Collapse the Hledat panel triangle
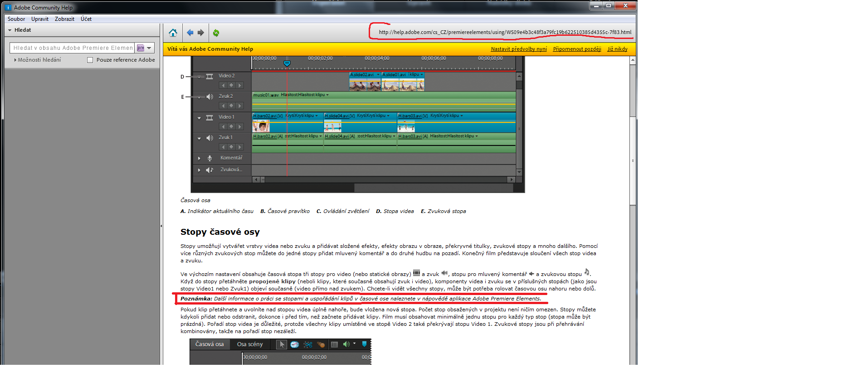868x392 pixels. [x=10, y=30]
